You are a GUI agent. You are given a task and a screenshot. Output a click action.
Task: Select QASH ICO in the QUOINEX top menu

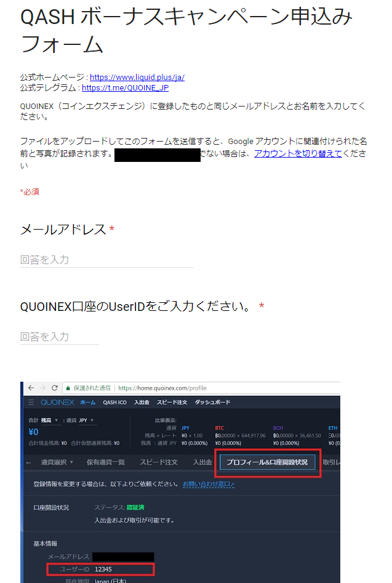coord(114,402)
